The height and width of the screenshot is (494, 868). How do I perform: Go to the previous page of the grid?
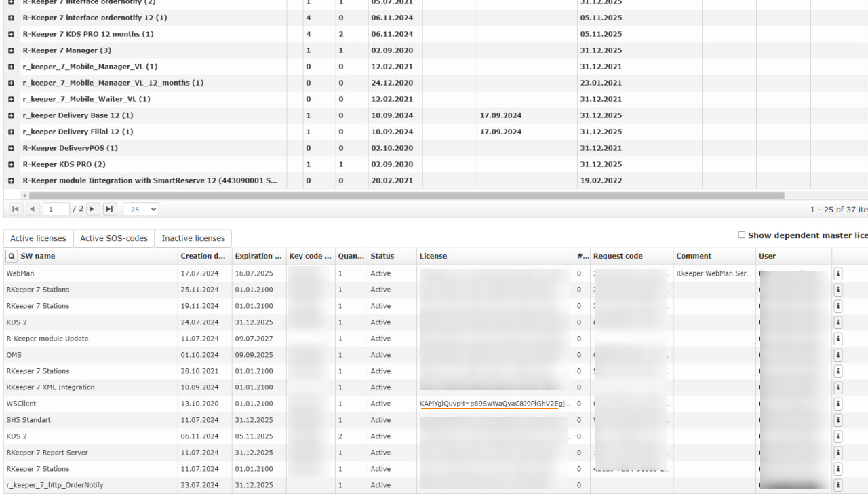tap(33, 209)
